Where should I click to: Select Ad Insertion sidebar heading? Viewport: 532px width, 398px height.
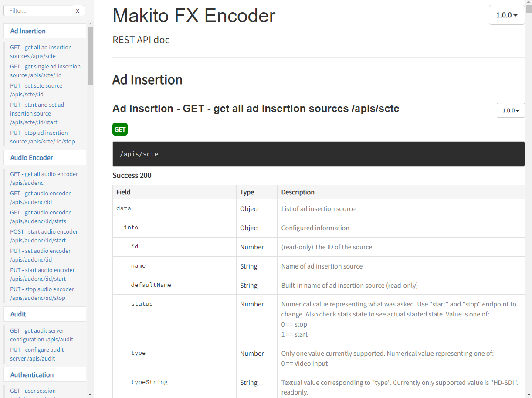[28, 31]
